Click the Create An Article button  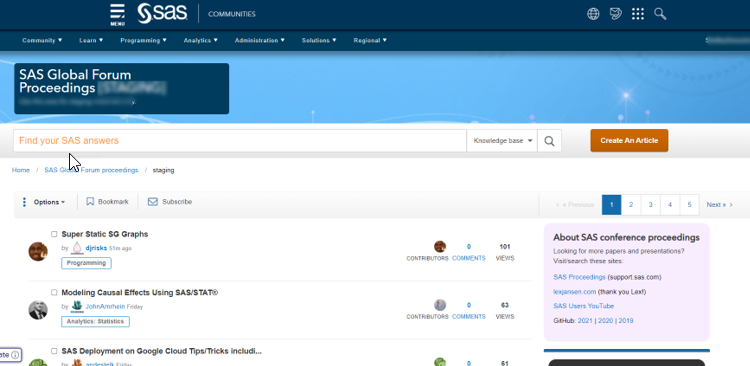click(x=629, y=141)
